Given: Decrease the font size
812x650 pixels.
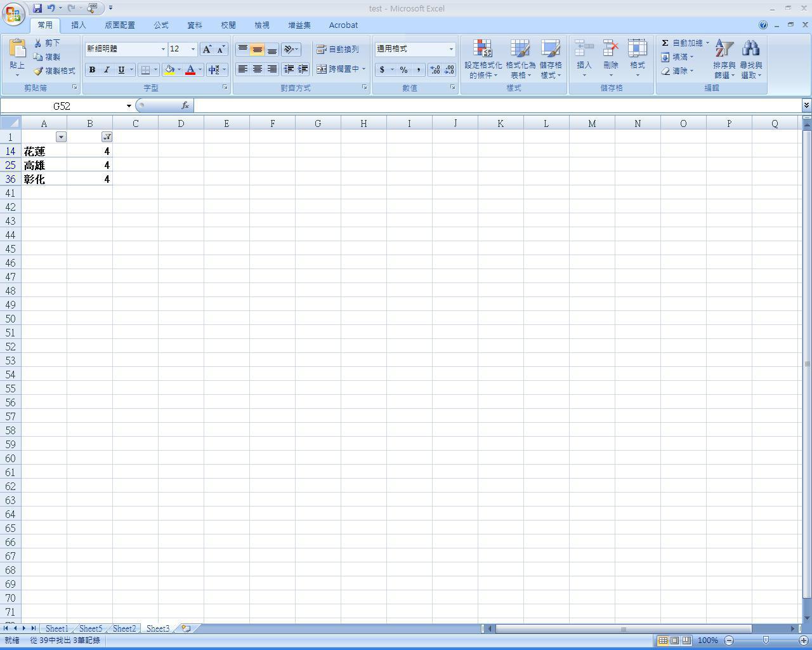Looking at the screenshot, I should (x=221, y=50).
